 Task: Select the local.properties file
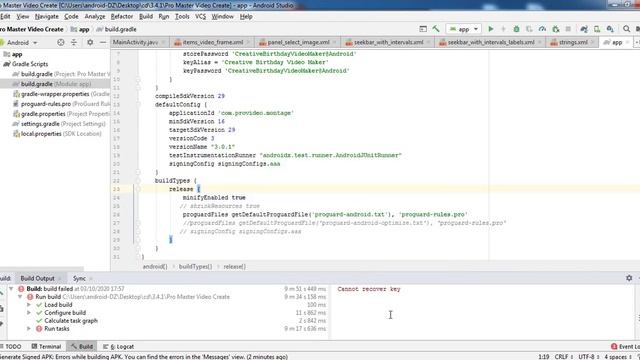[x=57, y=133]
